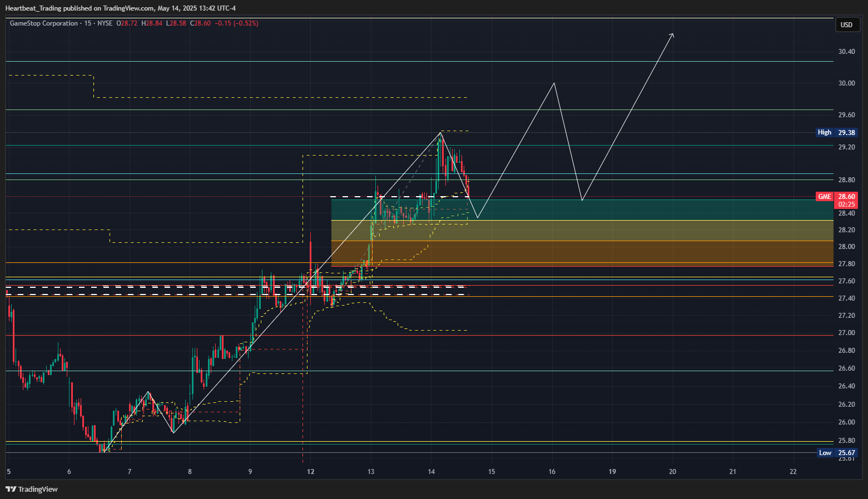This screenshot has height=499, width=868.
Task: Click date label 19 on time axis
Action: point(612,472)
